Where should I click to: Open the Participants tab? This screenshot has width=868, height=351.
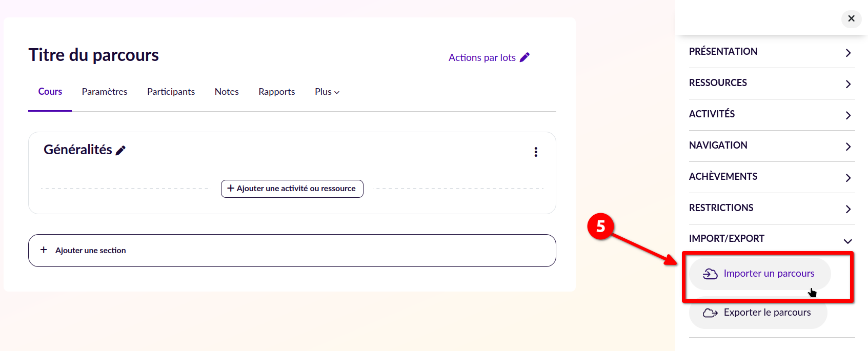[x=171, y=92]
